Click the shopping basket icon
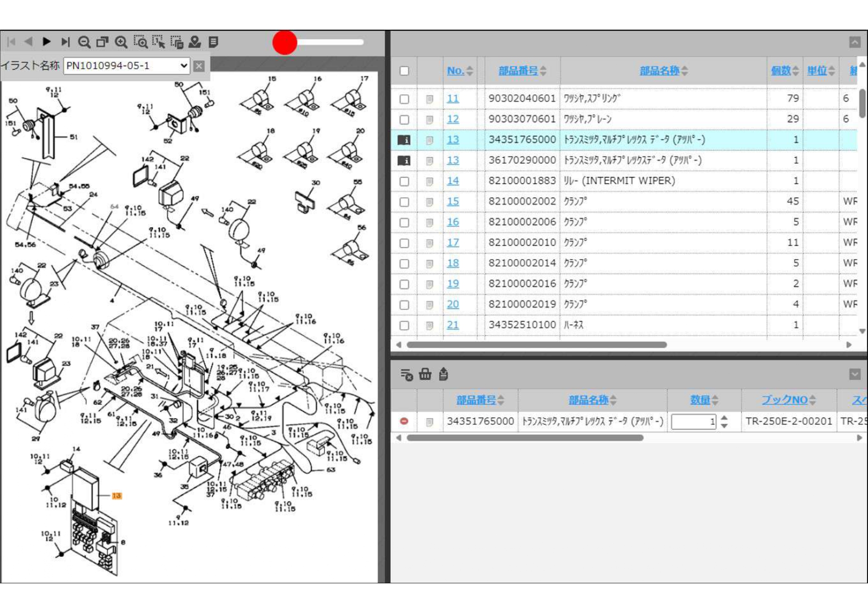The image size is (868, 613). pyautogui.click(x=425, y=374)
